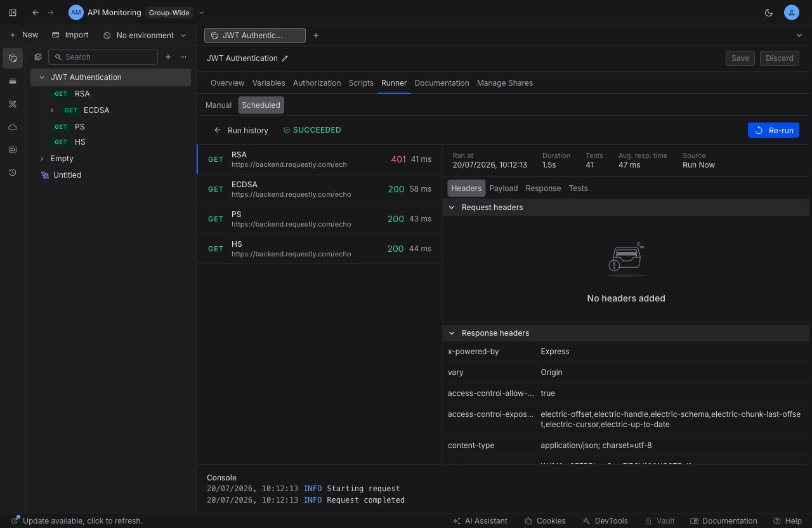Switch to the Manage Shares tab
This screenshot has width=812, height=528.
tap(505, 83)
